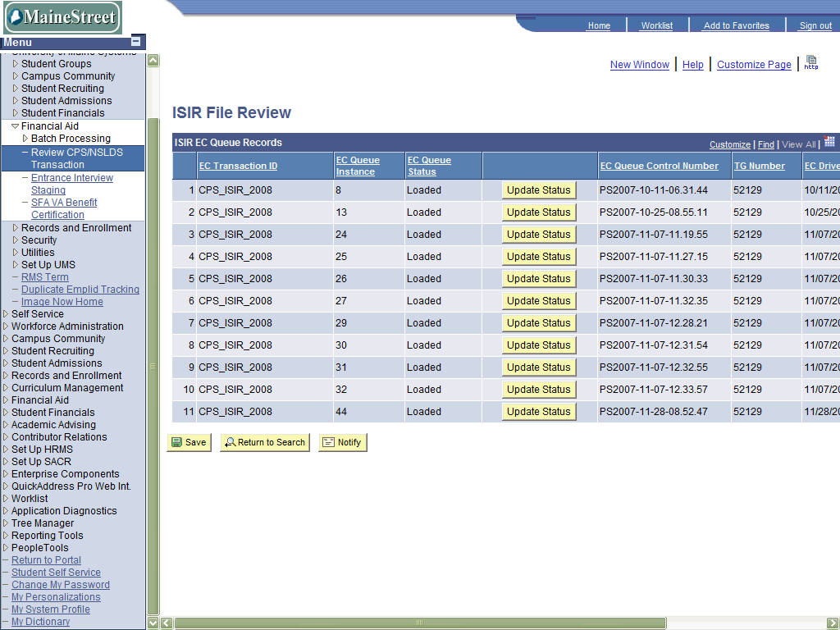Open Review CPS/NSLDS Transaction menu item
This screenshot has width=840, height=630.
(76, 158)
